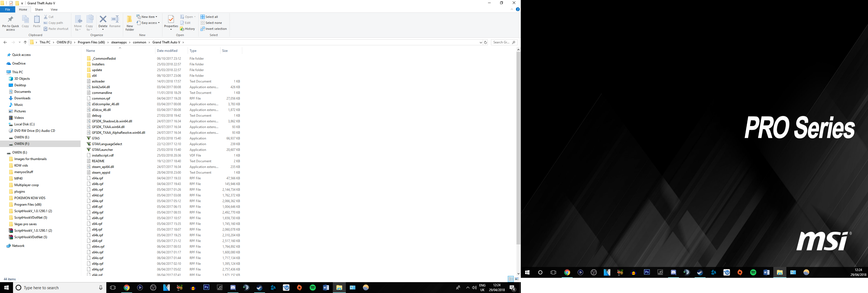The height and width of the screenshot is (293, 868).
Task: Open Discord on the right monitor taskbar
Action: (673, 272)
